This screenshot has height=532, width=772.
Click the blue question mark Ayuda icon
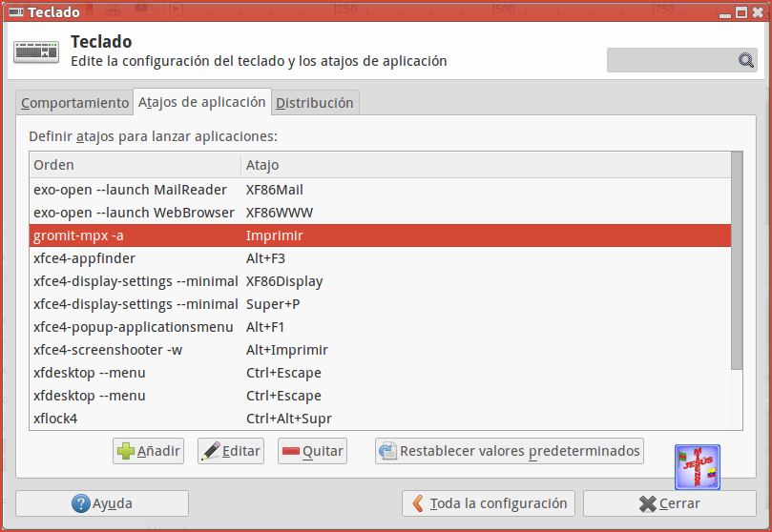81,503
